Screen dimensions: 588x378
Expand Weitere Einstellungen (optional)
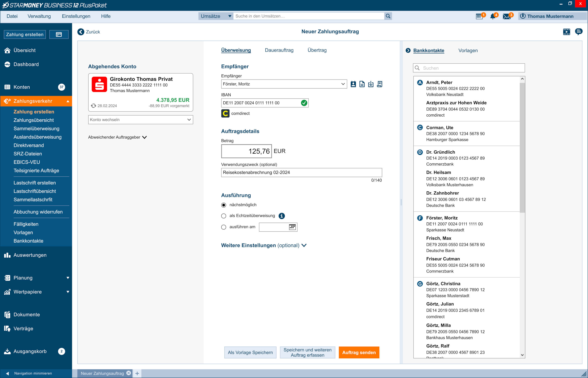coord(264,245)
